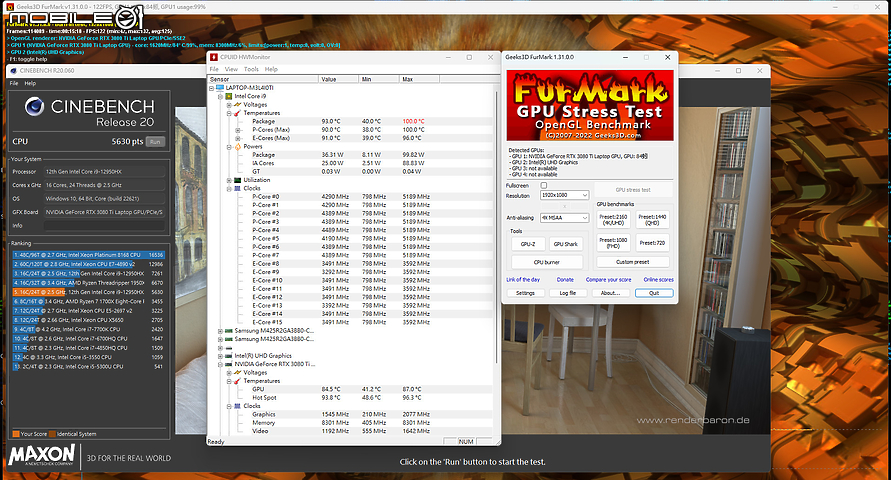
Task: Click the MAXON logo at bottom left
Action: [x=41, y=455]
